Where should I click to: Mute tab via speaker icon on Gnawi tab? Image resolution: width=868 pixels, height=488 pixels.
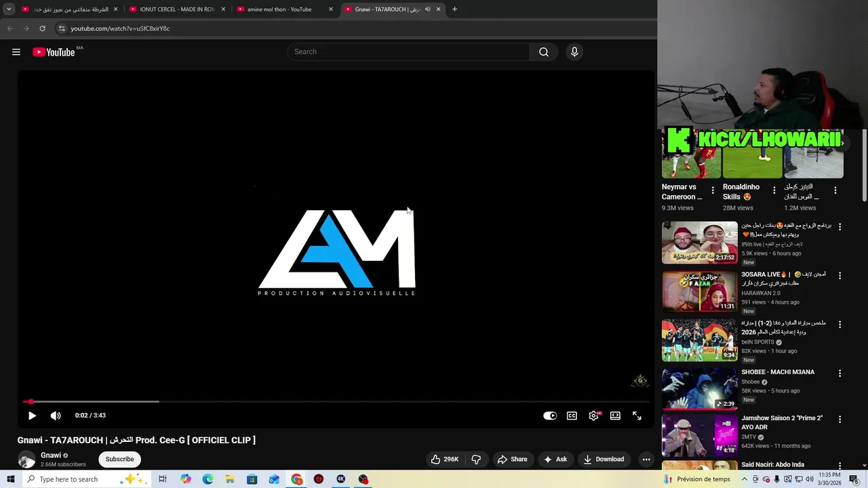427,9
